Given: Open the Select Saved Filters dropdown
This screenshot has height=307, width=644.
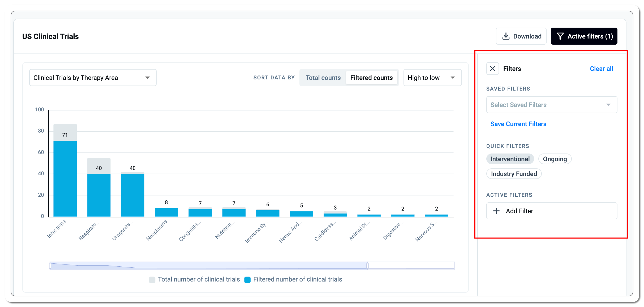Looking at the screenshot, I should click(552, 105).
